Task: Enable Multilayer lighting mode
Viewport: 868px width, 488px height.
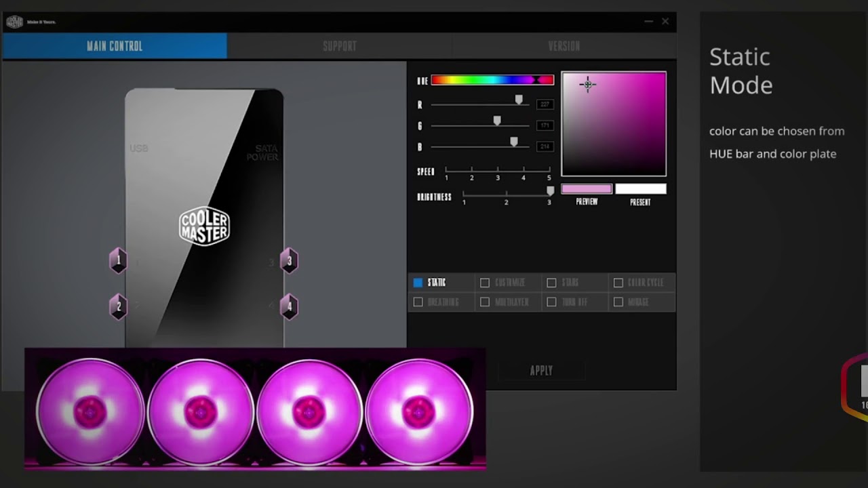Action: [x=485, y=302]
